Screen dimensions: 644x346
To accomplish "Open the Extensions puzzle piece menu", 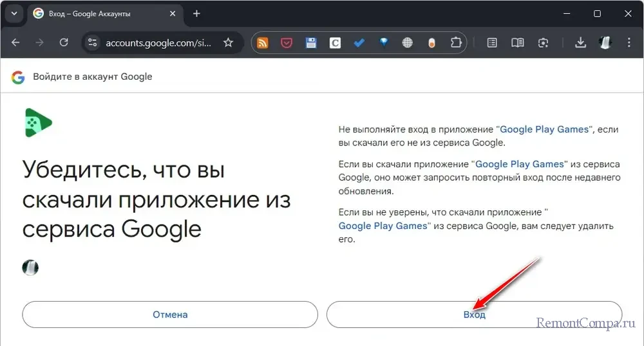I will (x=456, y=43).
